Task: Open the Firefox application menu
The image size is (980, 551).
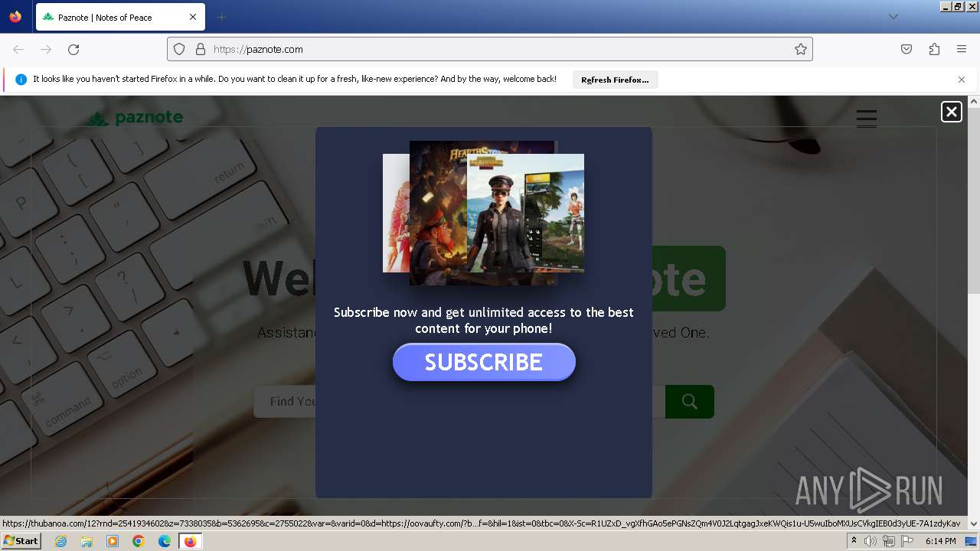Action: click(962, 49)
